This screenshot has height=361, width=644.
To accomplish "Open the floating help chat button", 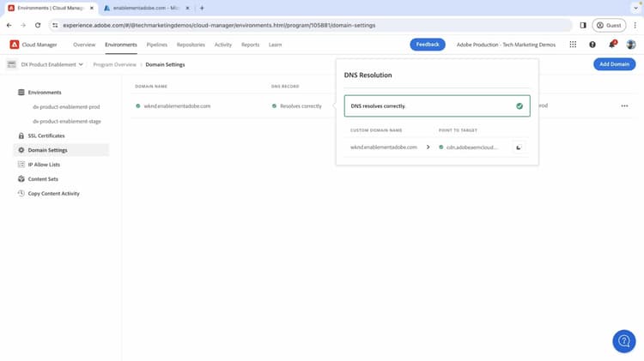I will pyautogui.click(x=624, y=341).
